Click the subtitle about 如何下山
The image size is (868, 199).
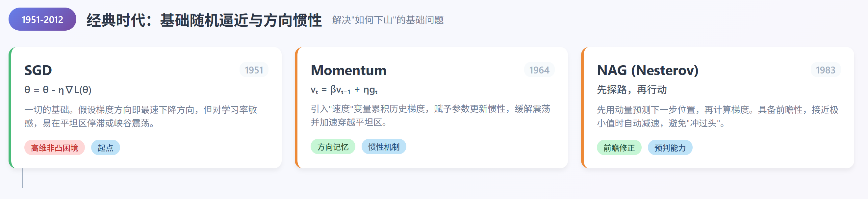388,20
